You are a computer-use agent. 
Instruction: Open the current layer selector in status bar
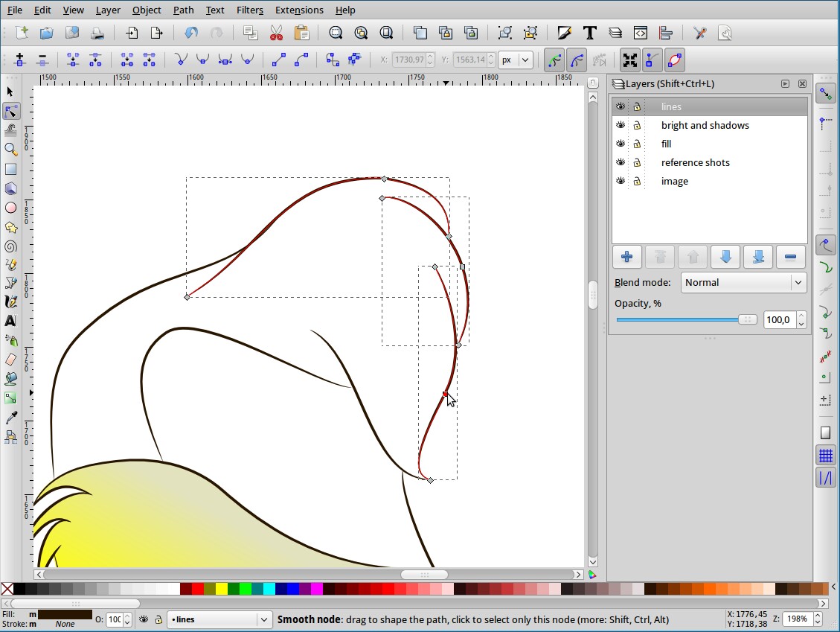point(219,619)
